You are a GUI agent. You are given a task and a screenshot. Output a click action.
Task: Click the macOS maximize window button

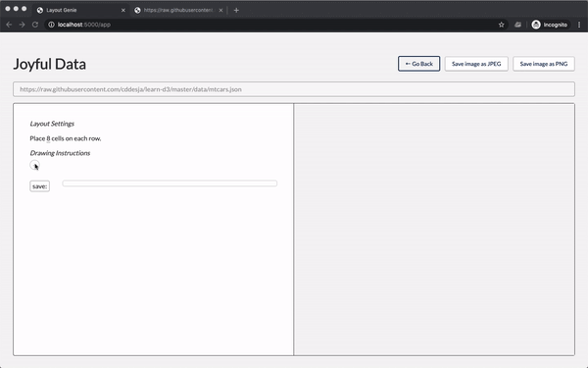(24, 9)
